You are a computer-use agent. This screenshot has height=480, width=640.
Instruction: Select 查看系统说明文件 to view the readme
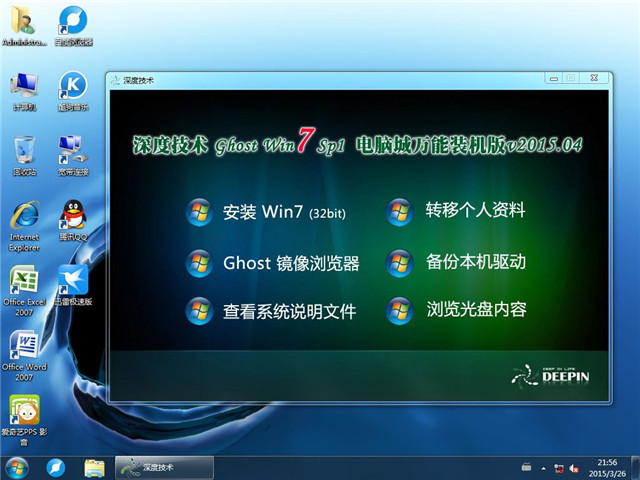click(271, 311)
